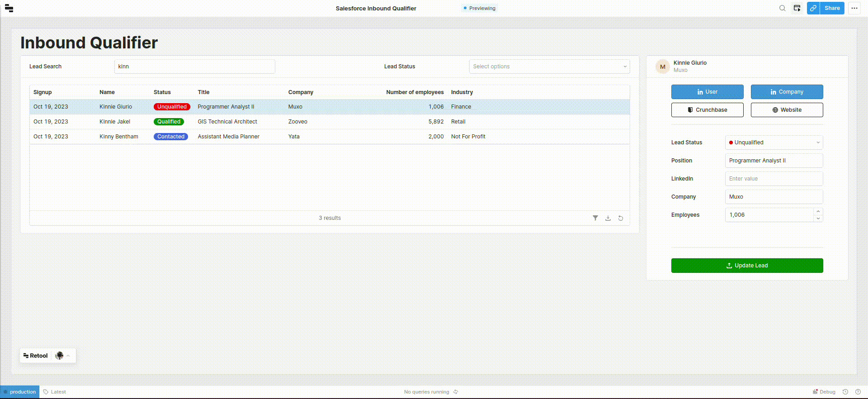Copy the app link with the chain icon

[813, 8]
